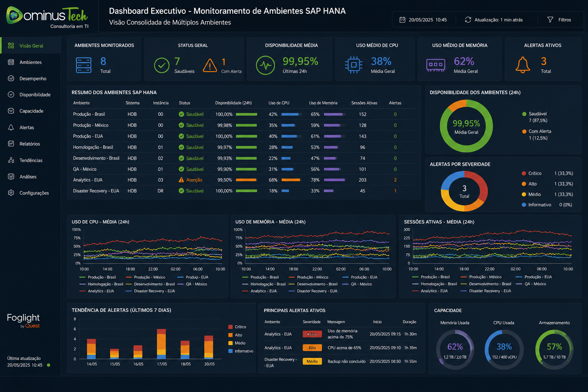This screenshot has width=588, height=392.
Task: Click the heartbeat icon in Disponibilidade Média
Action: [x=265, y=65]
